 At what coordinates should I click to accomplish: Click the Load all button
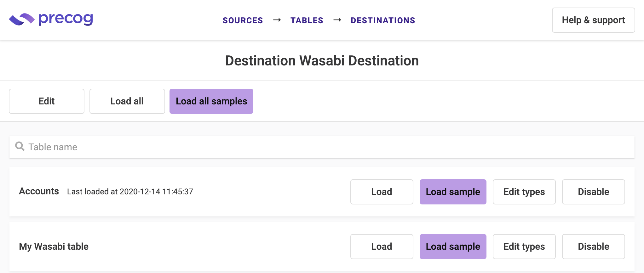(x=127, y=101)
